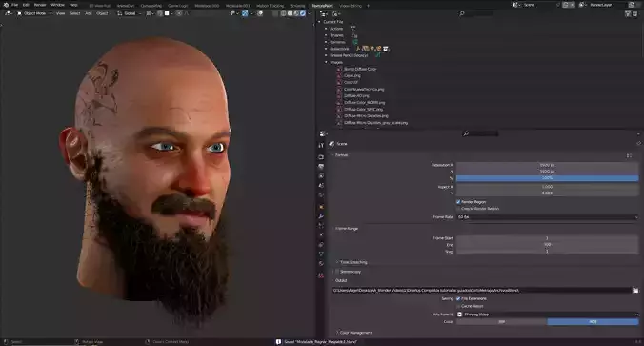Open the Output properties tab
This screenshot has width=644, height=346.
(321, 167)
